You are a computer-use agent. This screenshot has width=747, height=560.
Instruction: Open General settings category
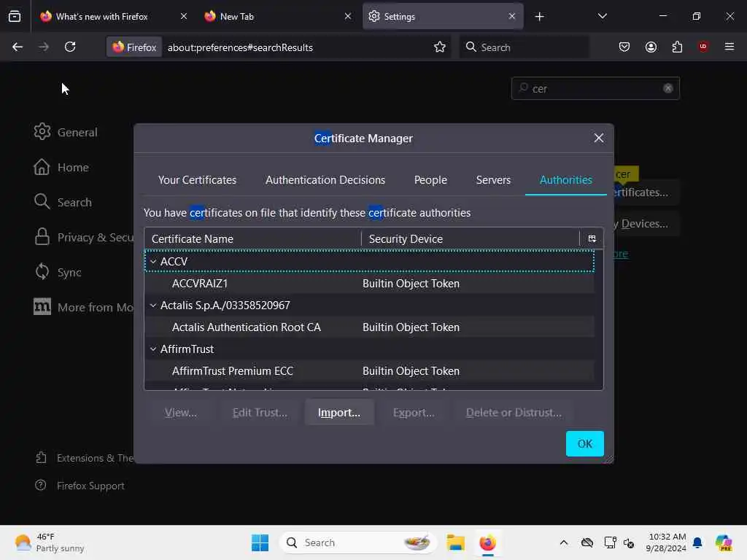[x=66, y=132]
